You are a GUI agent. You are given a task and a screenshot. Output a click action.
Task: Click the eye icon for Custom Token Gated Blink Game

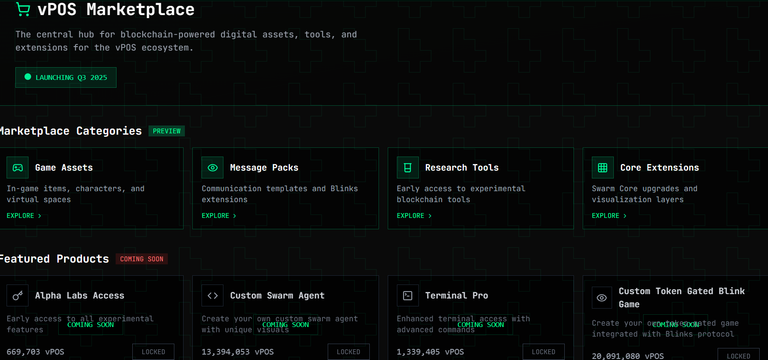(602, 297)
